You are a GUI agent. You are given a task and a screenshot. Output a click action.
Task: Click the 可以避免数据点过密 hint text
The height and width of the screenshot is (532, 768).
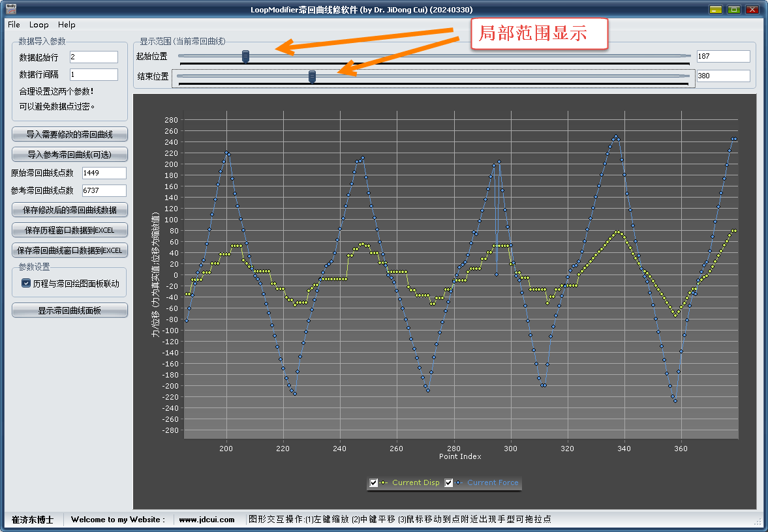pos(57,106)
